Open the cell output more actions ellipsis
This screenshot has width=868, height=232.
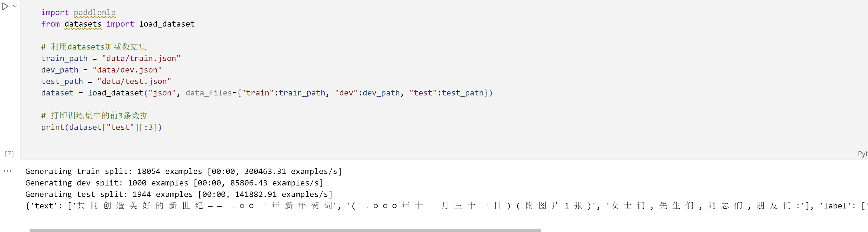pos(7,171)
